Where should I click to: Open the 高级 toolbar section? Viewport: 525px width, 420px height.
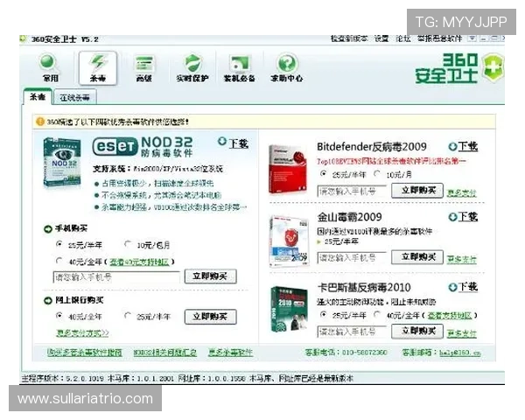(144, 68)
